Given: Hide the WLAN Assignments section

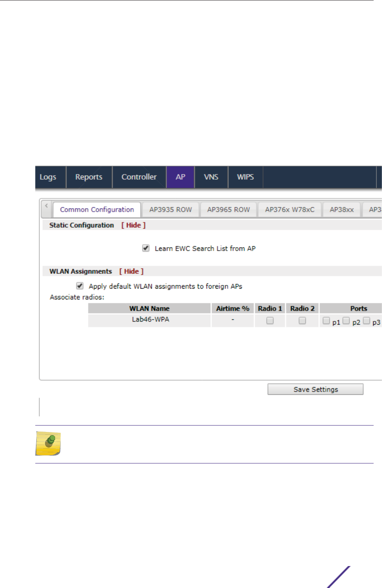Looking at the screenshot, I should tap(131, 271).
